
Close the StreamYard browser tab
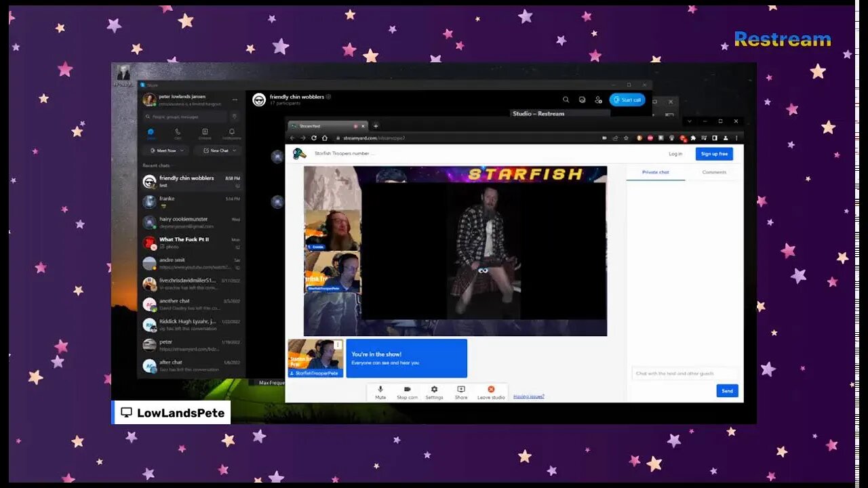363,126
